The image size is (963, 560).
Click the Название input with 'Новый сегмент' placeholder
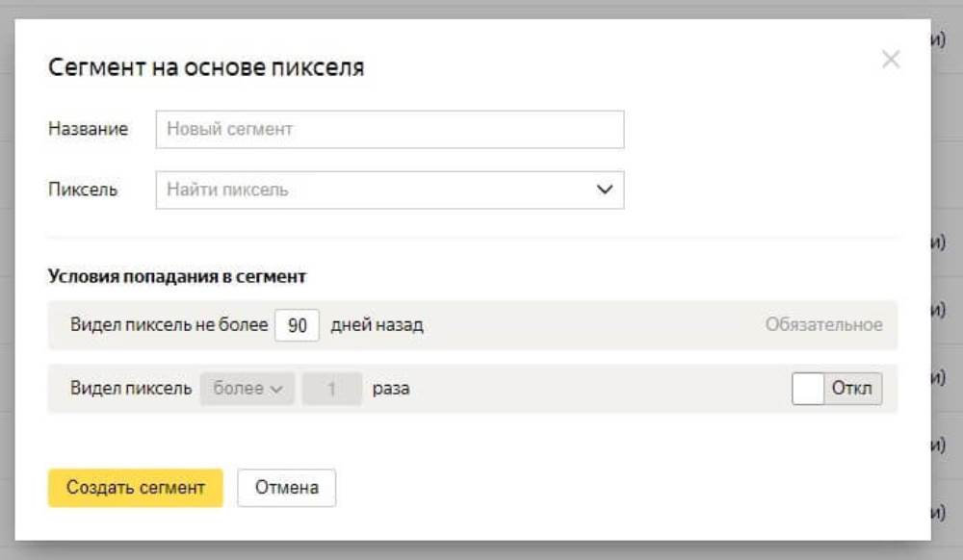[389, 129]
